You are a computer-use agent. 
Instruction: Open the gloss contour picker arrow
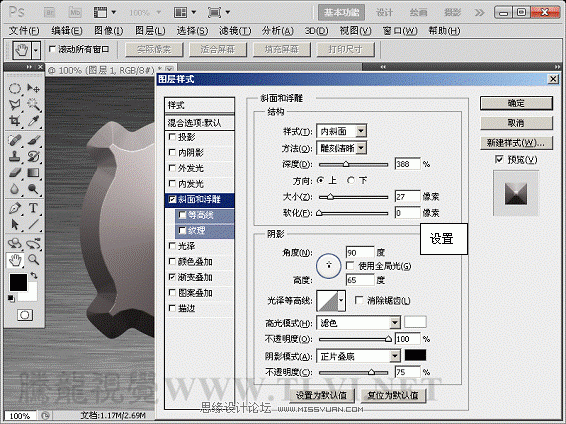tap(341, 300)
